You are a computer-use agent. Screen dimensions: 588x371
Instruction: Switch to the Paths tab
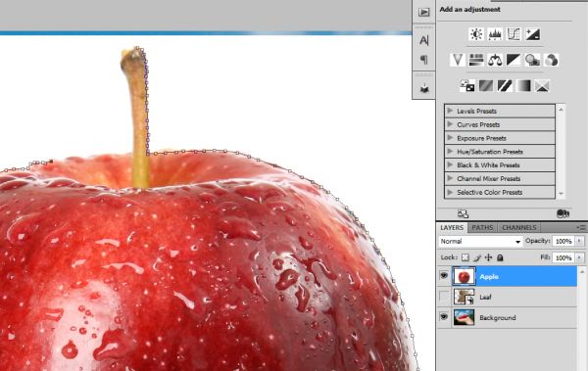click(x=482, y=227)
